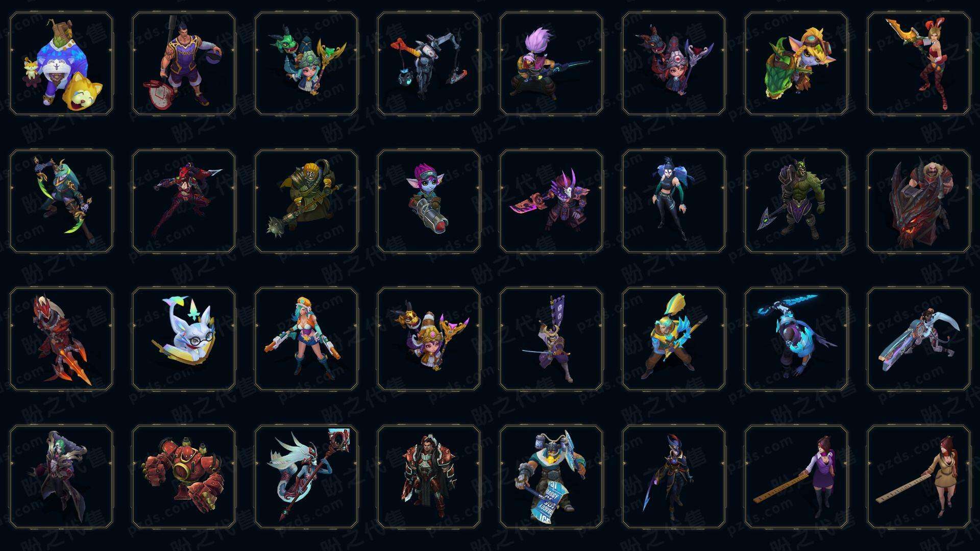Choose the red dragon-armored warrior skin

coord(919,201)
